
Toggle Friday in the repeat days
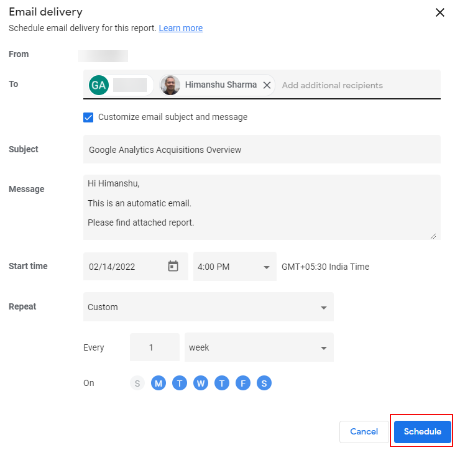coord(243,383)
